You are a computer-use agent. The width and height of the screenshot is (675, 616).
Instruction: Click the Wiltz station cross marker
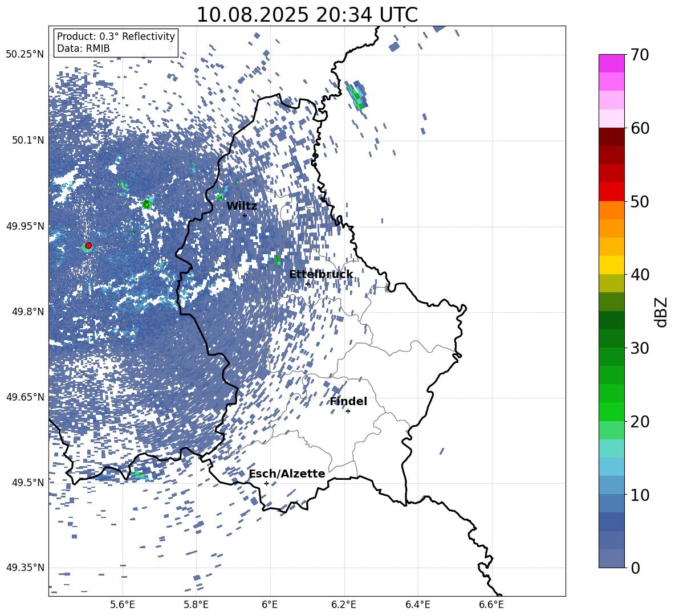click(x=245, y=215)
